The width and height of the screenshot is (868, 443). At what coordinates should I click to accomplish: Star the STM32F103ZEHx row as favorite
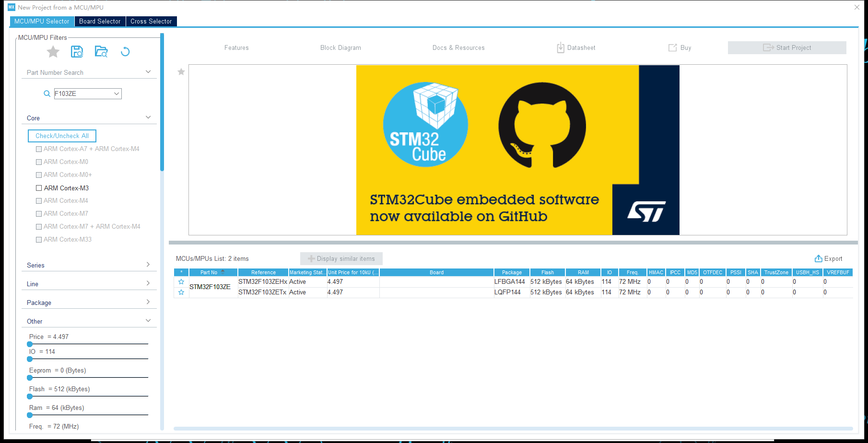click(181, 282)
